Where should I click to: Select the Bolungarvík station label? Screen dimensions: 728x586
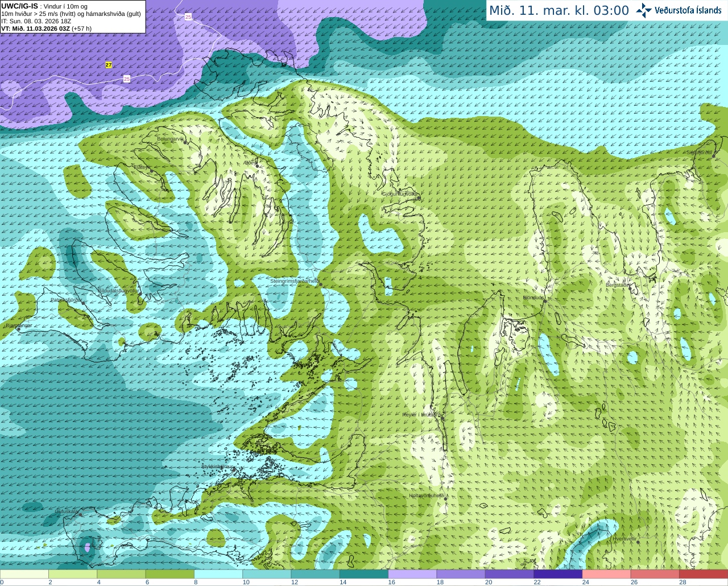[x=170, y=139]
